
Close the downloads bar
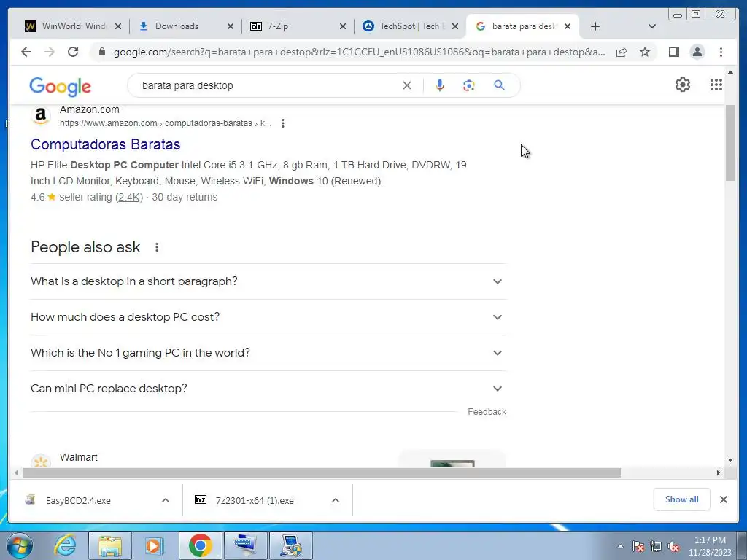click(x=723, y=499)
